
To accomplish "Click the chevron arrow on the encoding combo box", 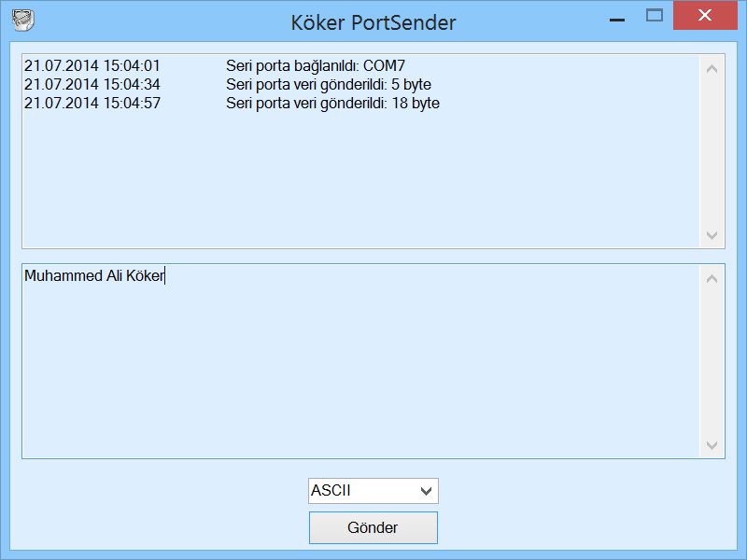I will 428,490.
